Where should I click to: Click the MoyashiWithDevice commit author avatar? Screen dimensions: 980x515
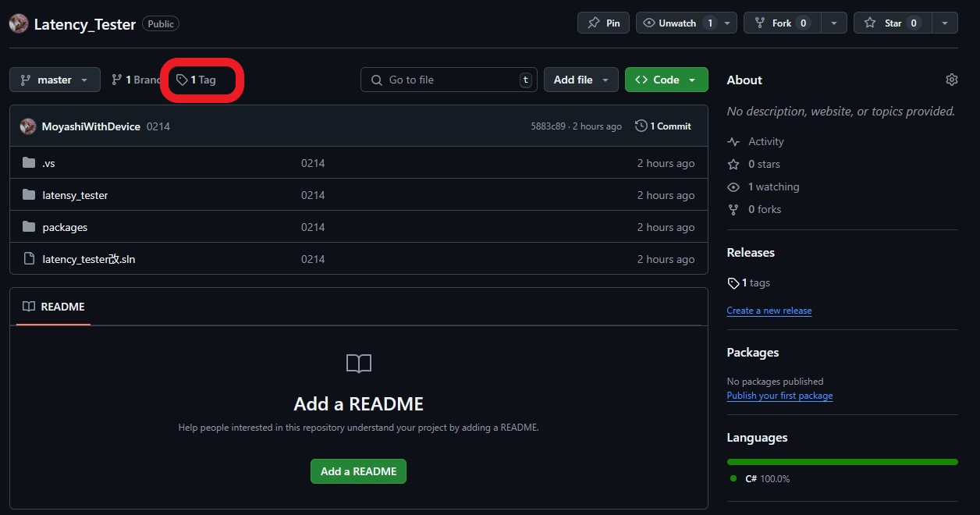pos(28,126)
